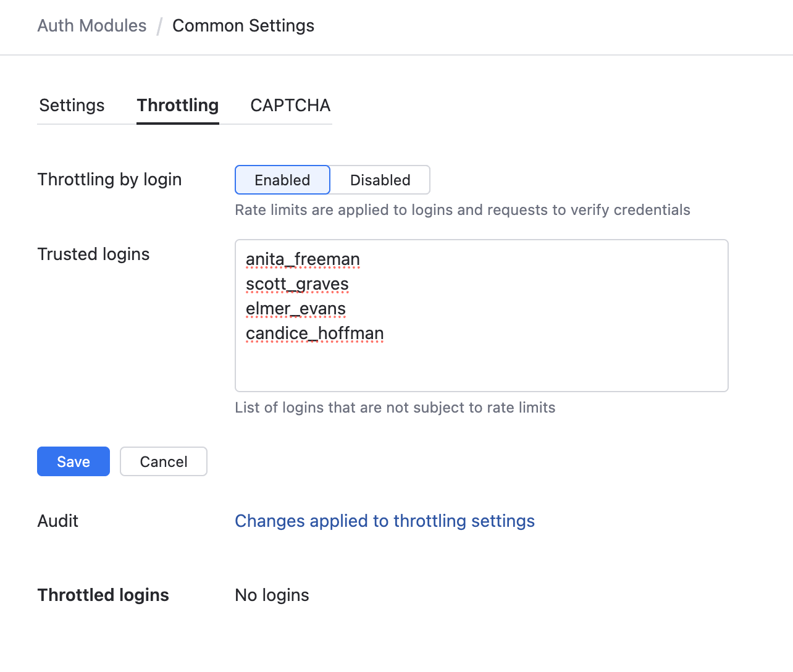This screenshot has width=793, height=672.
Task: Click the Save button
Action: 73,461
